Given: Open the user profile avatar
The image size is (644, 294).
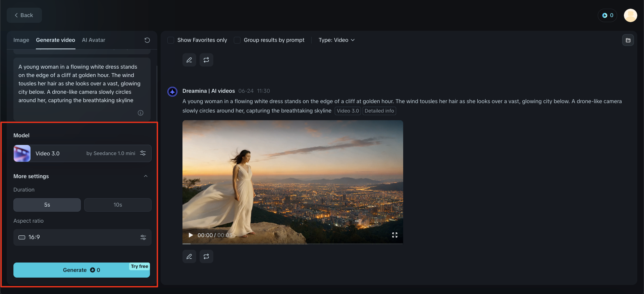Looking at the screenshot, I should coord(630,15).
